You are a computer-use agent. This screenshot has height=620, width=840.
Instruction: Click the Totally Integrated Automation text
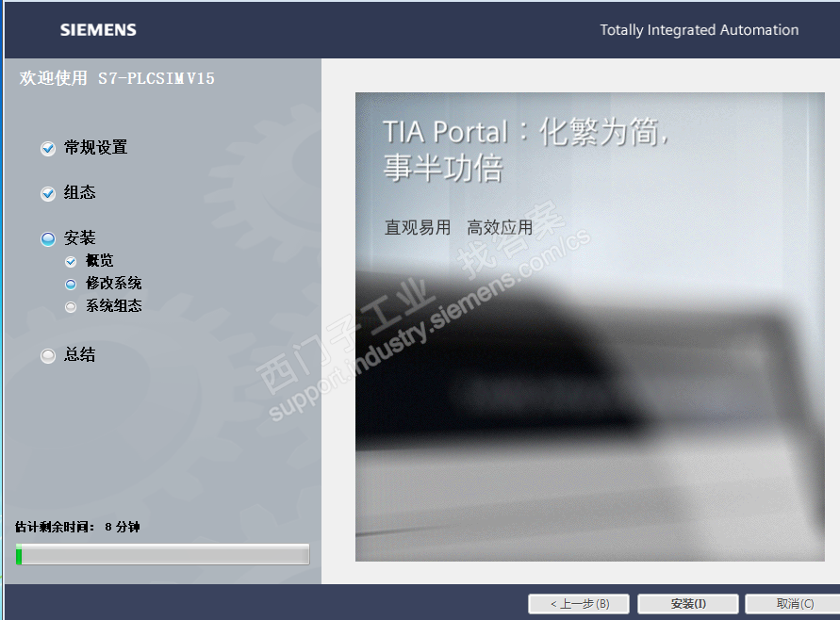click(x=700, y=30)
